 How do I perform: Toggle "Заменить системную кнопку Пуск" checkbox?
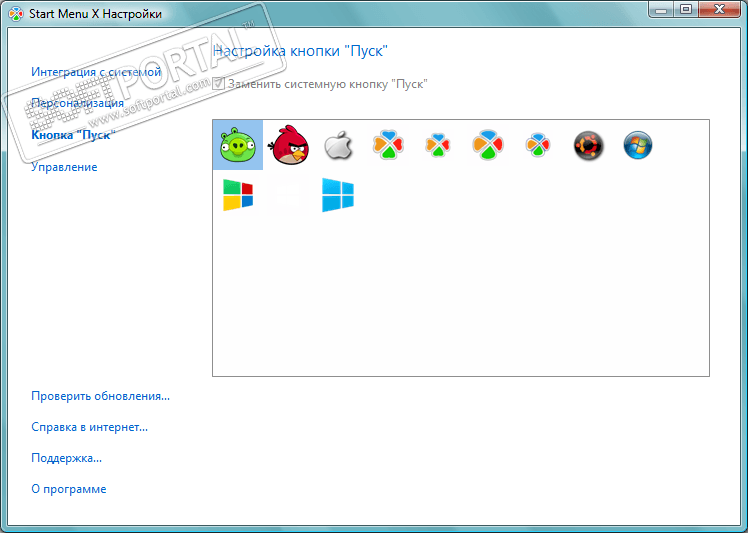point(218,84)
